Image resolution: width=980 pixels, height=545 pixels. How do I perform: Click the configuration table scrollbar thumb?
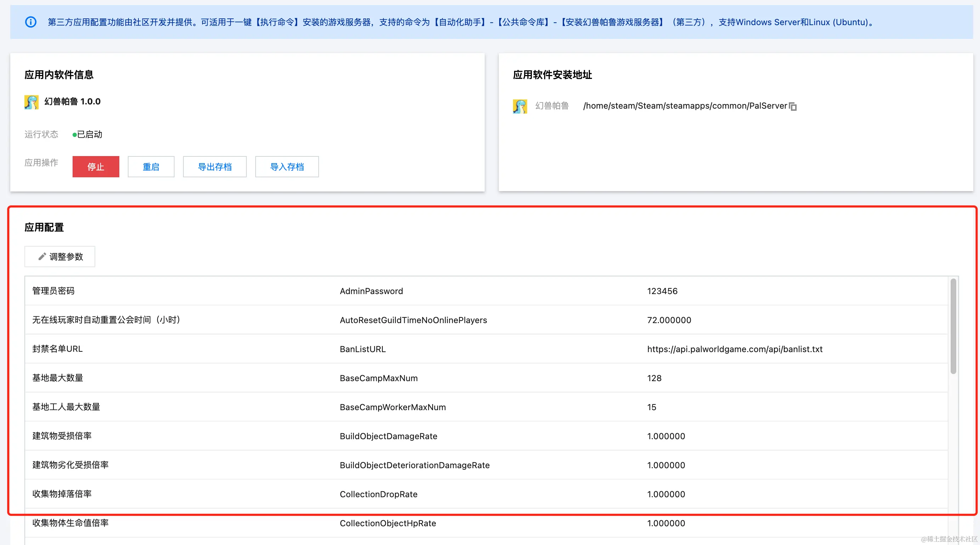tap(953, 326)
